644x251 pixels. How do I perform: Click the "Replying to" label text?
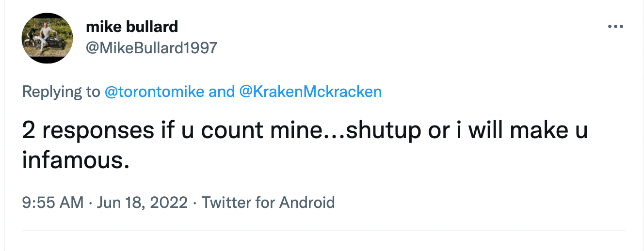(x=61, y=92)
